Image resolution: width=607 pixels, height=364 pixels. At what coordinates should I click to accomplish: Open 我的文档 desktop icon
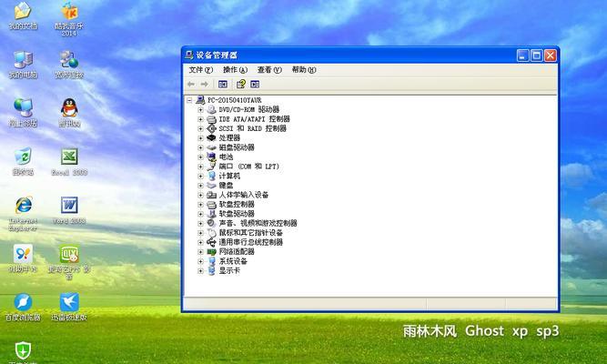point(23,16)
